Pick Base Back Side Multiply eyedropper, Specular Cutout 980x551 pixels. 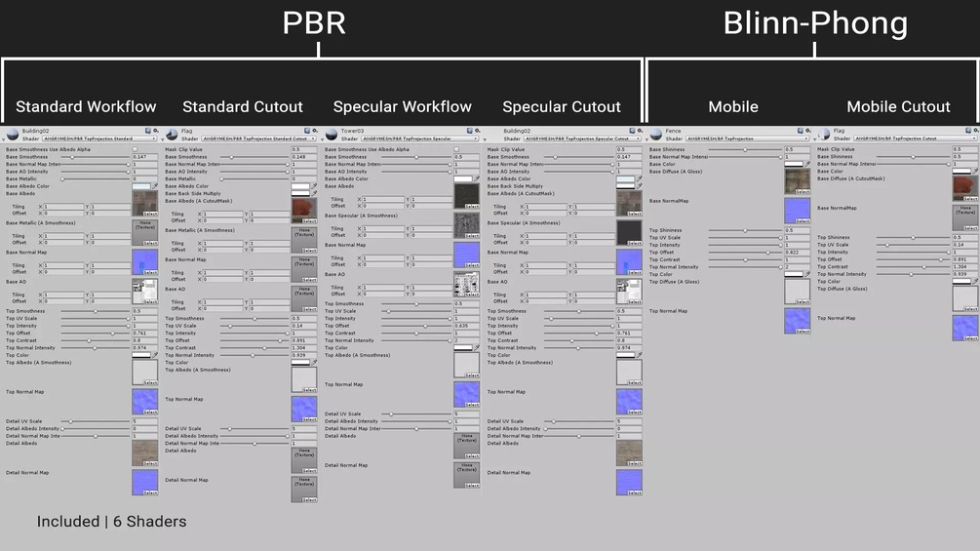click(640, 186)
